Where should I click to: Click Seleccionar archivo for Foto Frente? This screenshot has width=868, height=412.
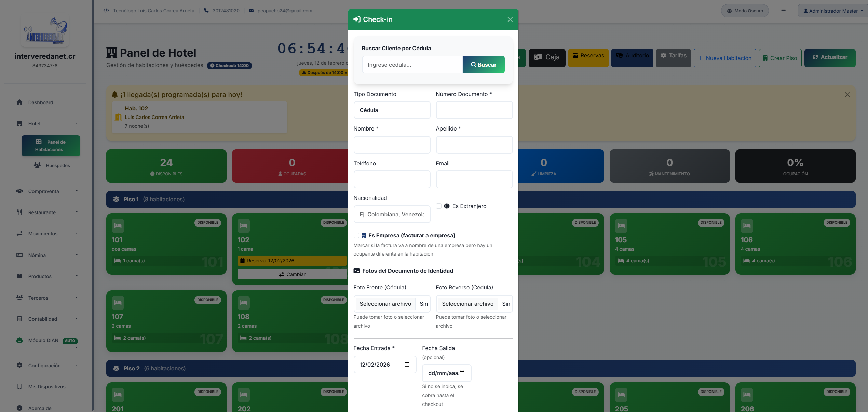385,304
